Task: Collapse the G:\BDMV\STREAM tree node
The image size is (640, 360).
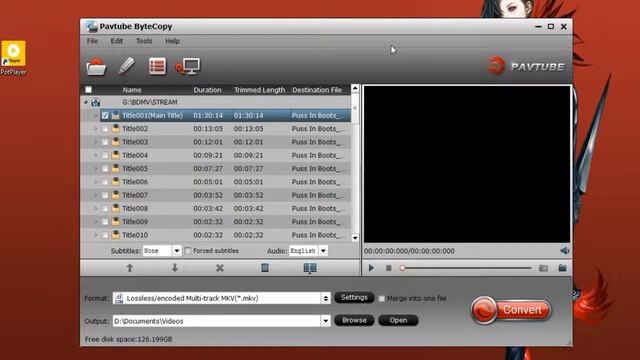Action: [86, 102]
